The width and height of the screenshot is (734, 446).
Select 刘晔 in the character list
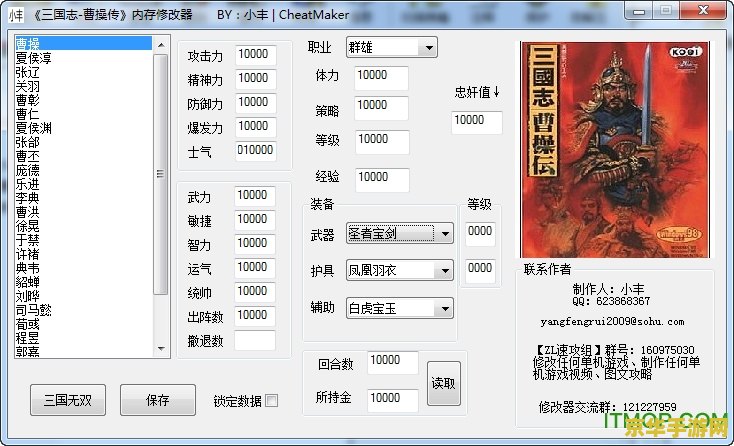[83, 296]
